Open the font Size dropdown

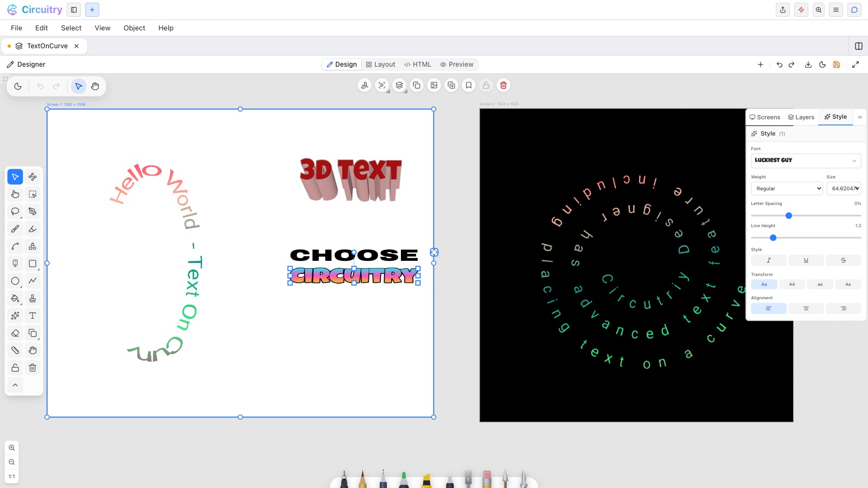click(x=844, y=189)
